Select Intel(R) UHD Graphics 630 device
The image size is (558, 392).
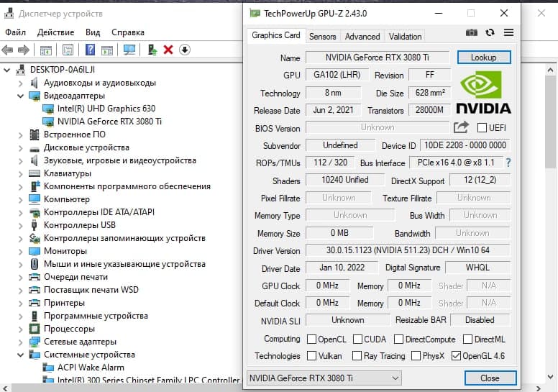point(106,109)
